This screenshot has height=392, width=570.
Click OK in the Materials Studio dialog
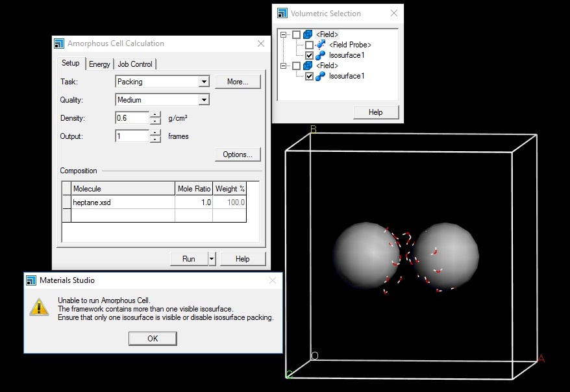(153, 339)
